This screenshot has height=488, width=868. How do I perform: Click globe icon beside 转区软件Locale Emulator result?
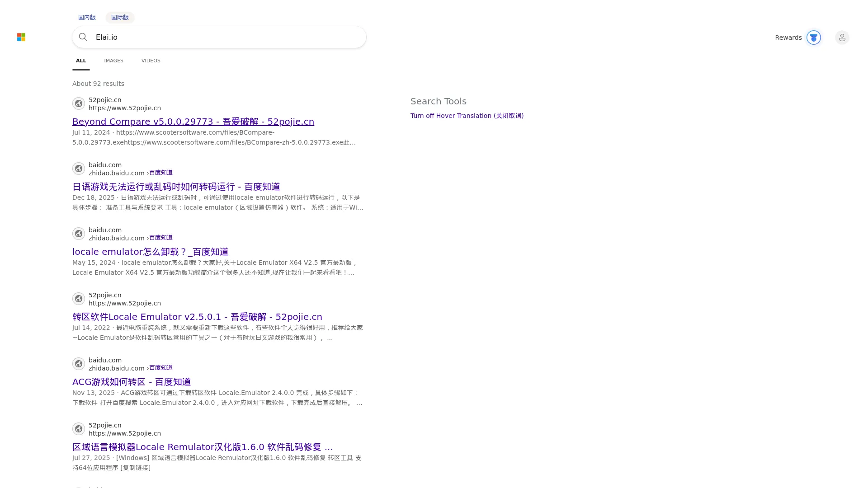click(x=79, y=299)
